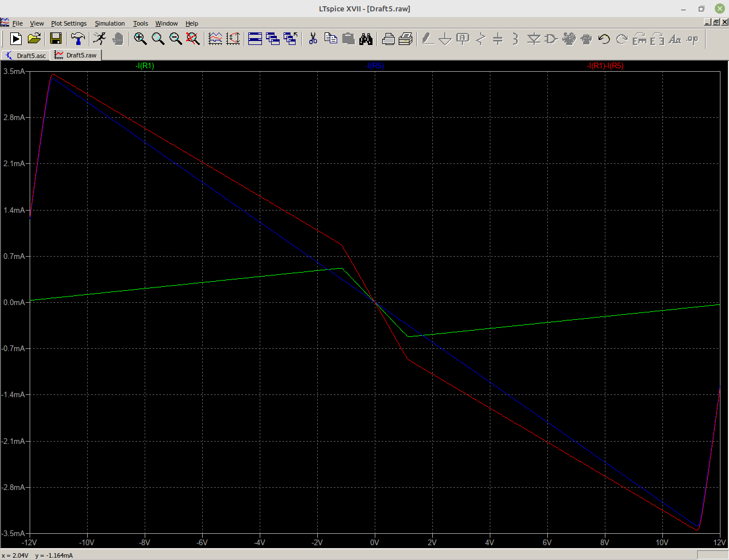Screen dimensions: 729x560
Task: Click the Print icon
Action: [406, 39]
